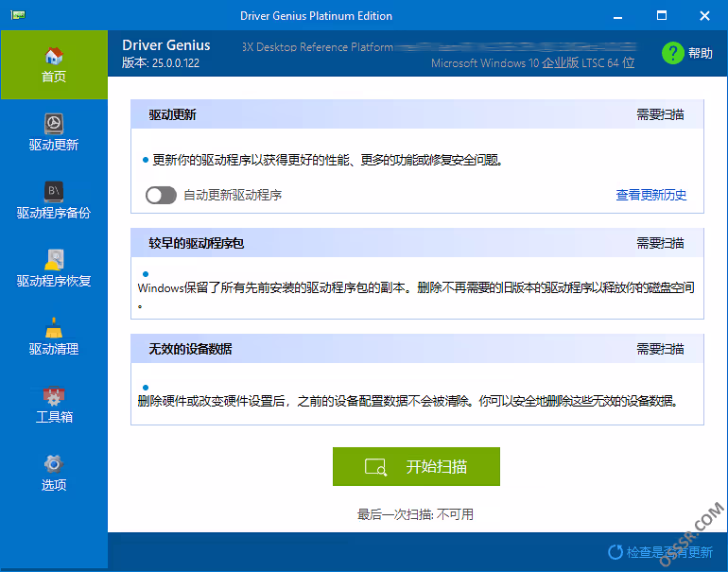Click 选项 label in sidebar
The height and width of the screenshot is (572, 728).
[x=54, y=485]
